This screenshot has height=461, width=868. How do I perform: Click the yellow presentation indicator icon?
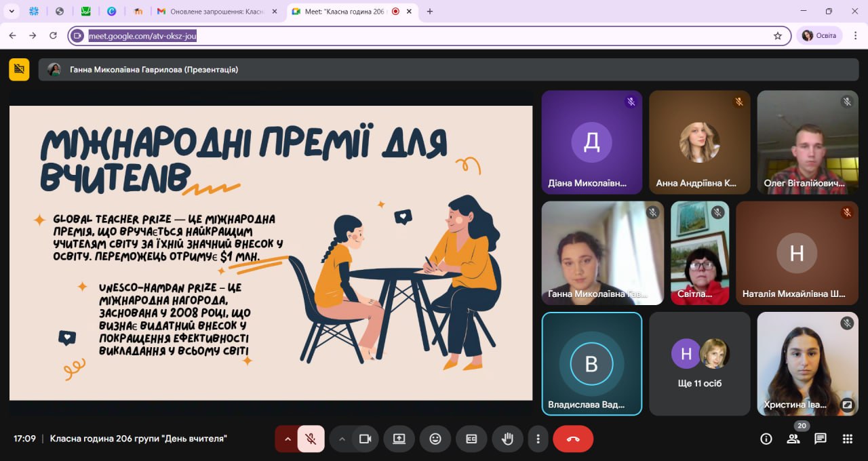(19, 69)
